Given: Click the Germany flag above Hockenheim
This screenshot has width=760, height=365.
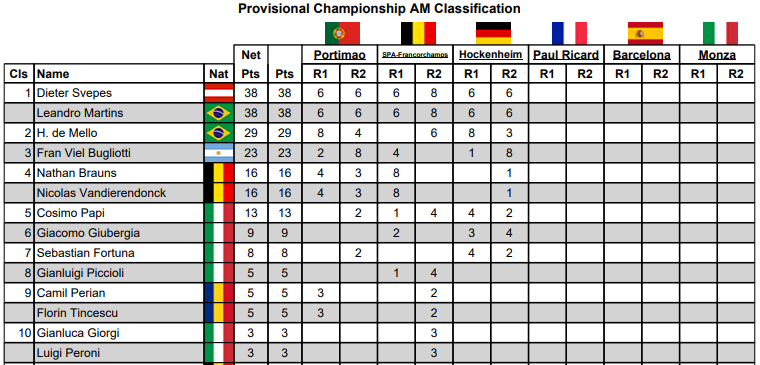Looking at the screenshot, I should 493,33.
